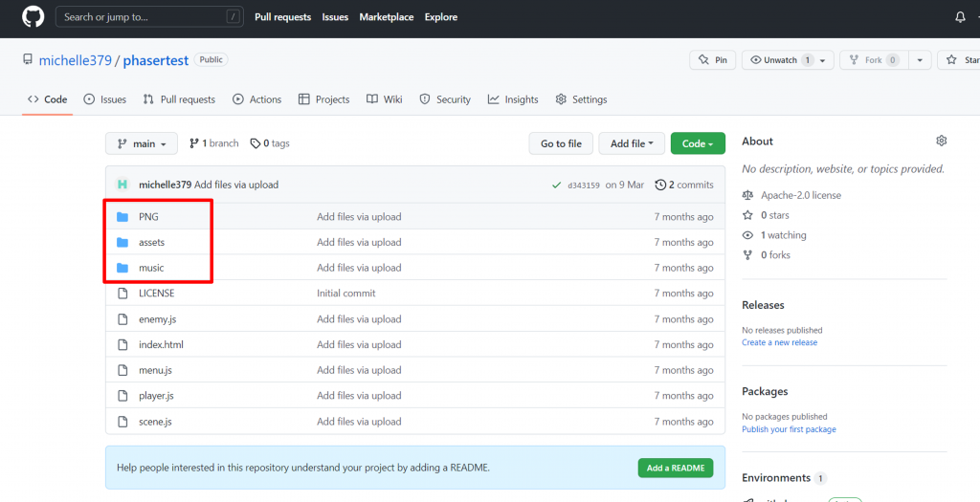The width and height of the screenshot is (980, 502).
Task: Click the file icon next to scene.js
Action: [122, 422]
